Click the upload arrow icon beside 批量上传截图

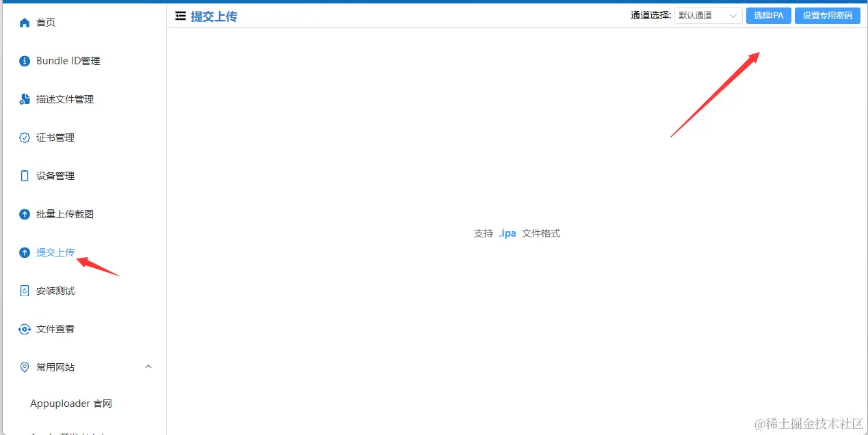[x=25, y=214]
